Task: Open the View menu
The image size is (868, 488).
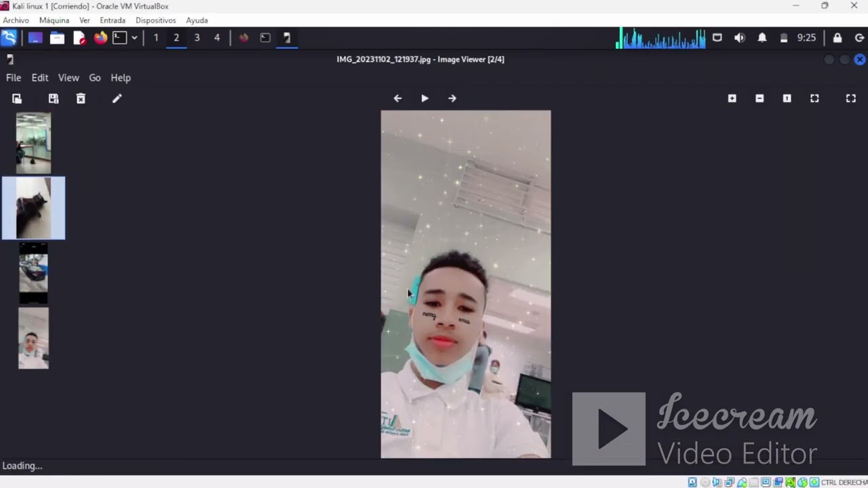Action: 68,78
